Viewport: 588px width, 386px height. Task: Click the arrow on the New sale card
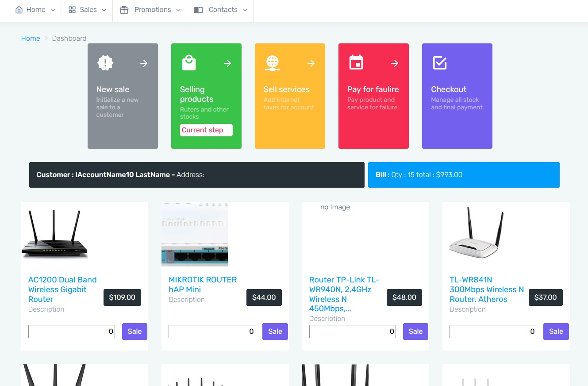click(x=144, y=63)
